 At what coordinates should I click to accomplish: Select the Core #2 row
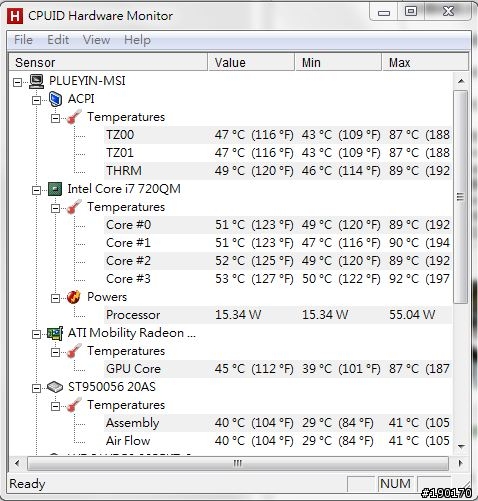[x=278, y=261]
